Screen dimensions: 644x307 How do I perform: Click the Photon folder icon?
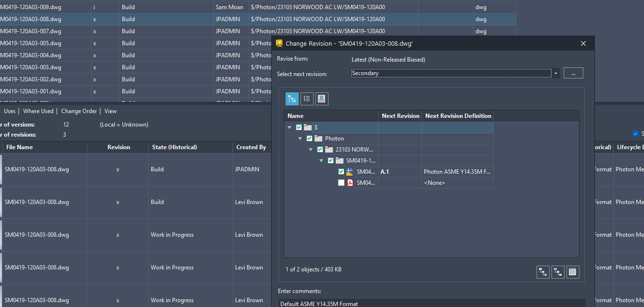[318, 139]
